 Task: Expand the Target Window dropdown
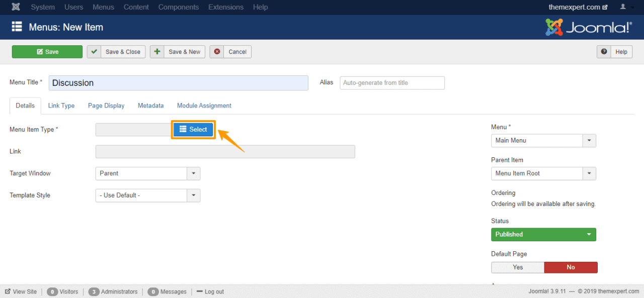tap(193, 173)
